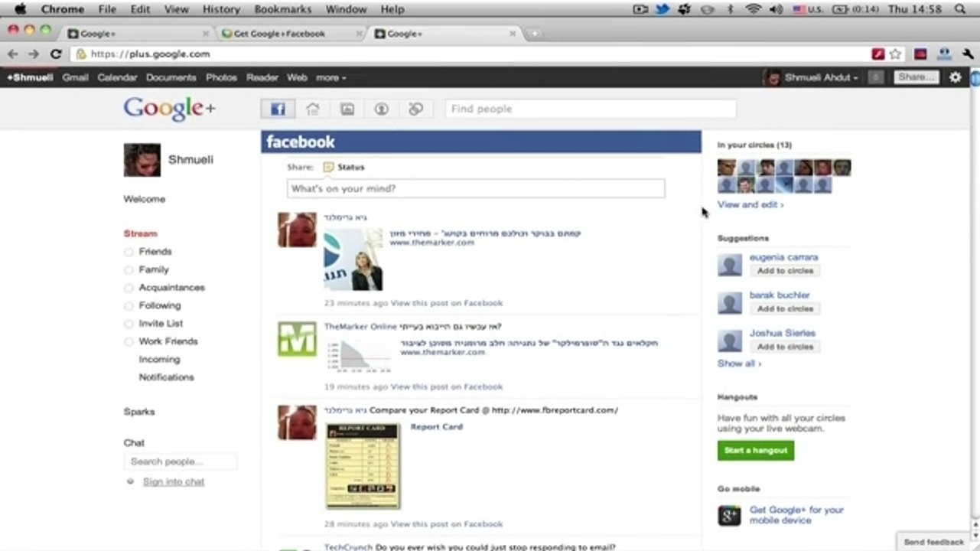
Task: Open the Sparks section
Action: pos(139,412)
